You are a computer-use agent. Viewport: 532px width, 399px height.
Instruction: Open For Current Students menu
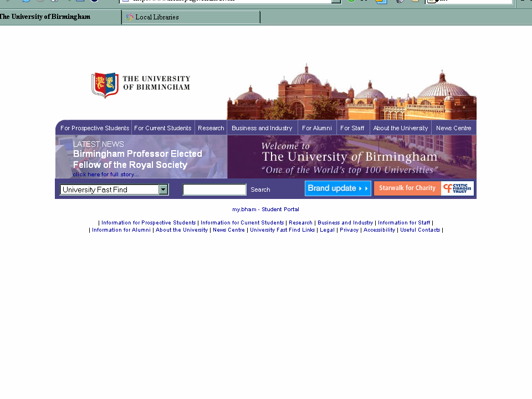pyautogui.click(x=163, y=128)
